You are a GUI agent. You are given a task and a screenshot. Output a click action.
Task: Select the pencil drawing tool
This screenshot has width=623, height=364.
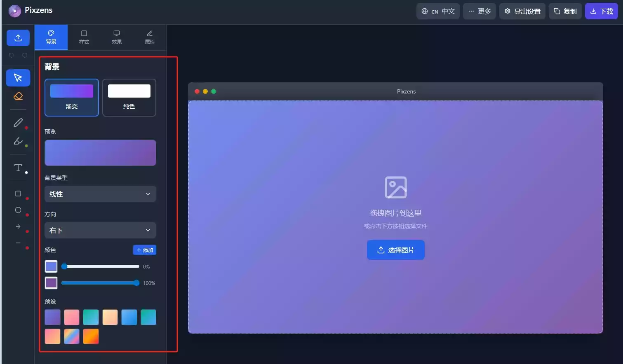18,123
